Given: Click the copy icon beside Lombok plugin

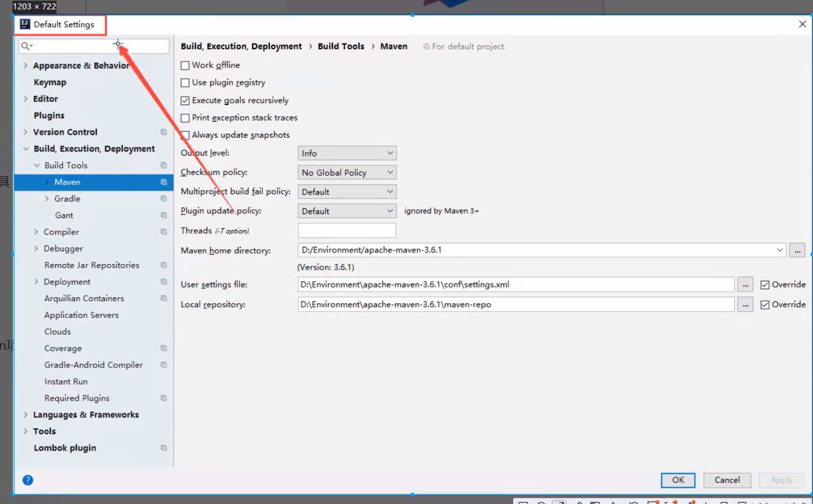Looking at the screenshot, I should click(x=164, y=448).
